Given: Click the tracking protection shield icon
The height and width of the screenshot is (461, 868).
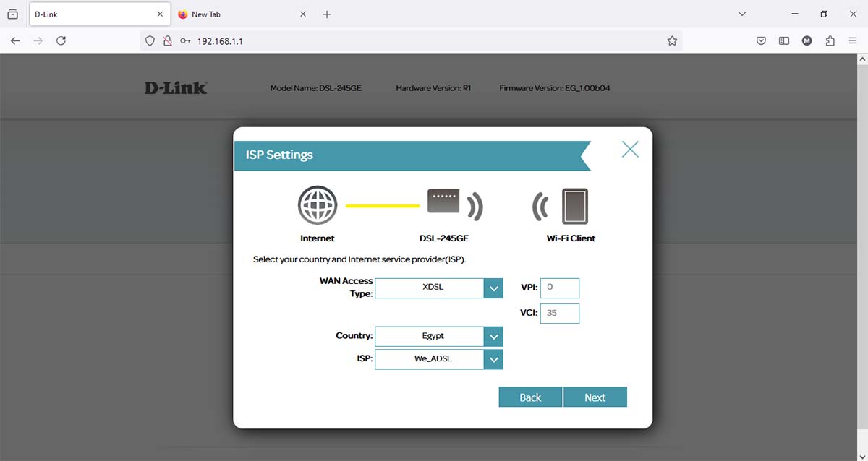Looking at the screenshot, I should (x=150, y=41).
